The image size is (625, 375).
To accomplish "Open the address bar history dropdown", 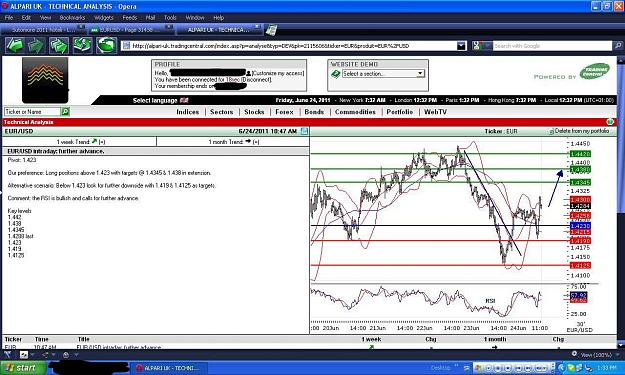I will pyautogui.click(x=461, y=46).
